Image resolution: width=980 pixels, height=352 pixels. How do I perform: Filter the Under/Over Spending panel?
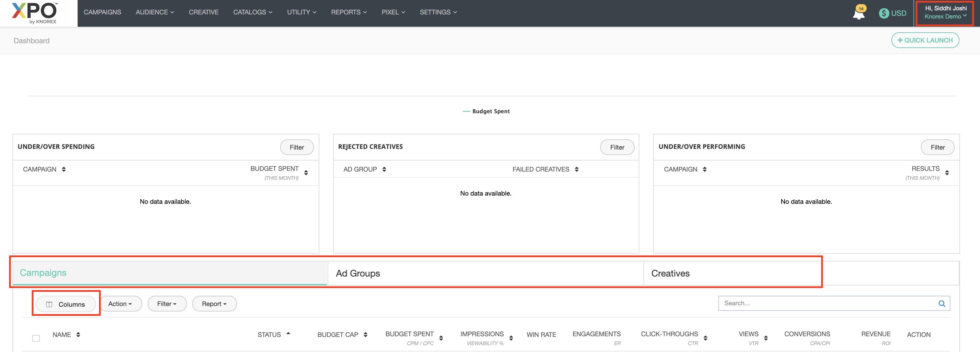[297, 148]
